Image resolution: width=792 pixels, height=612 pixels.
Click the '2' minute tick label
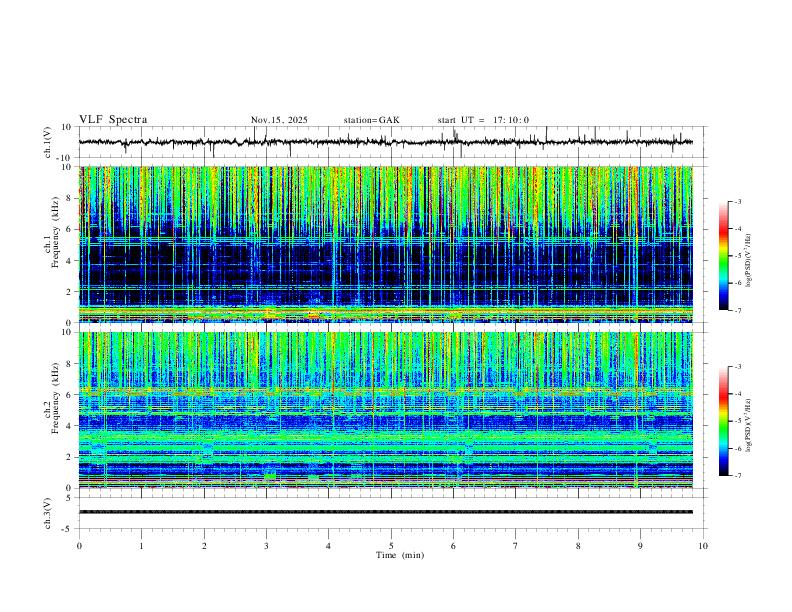click(204, 546)
